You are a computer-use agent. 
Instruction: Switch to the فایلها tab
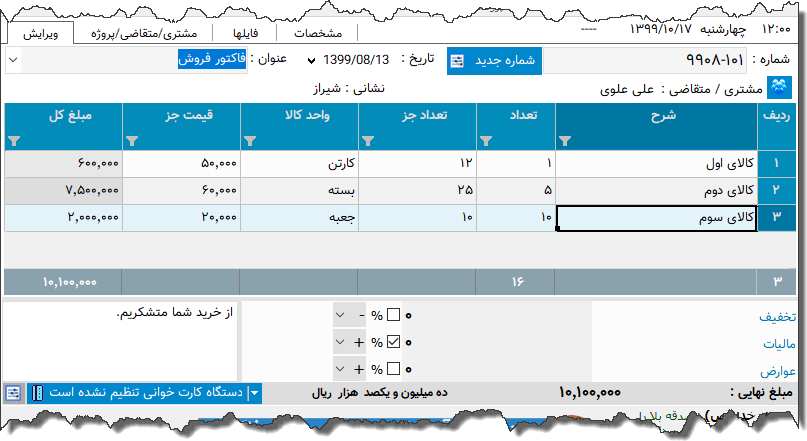click(x=245, y=34)
